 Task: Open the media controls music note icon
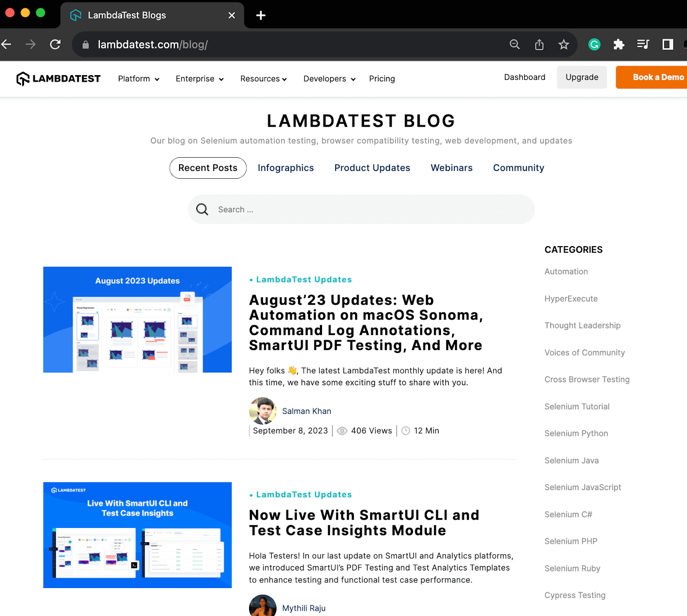pyautogui.click(x=643, y=44)
